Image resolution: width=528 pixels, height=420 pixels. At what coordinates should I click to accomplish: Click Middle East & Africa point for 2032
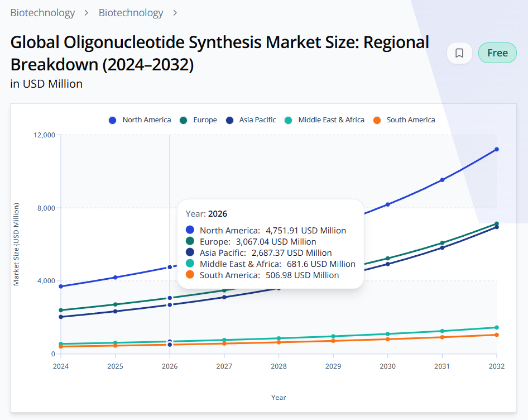pyautogui.click(x=496, y=327)
